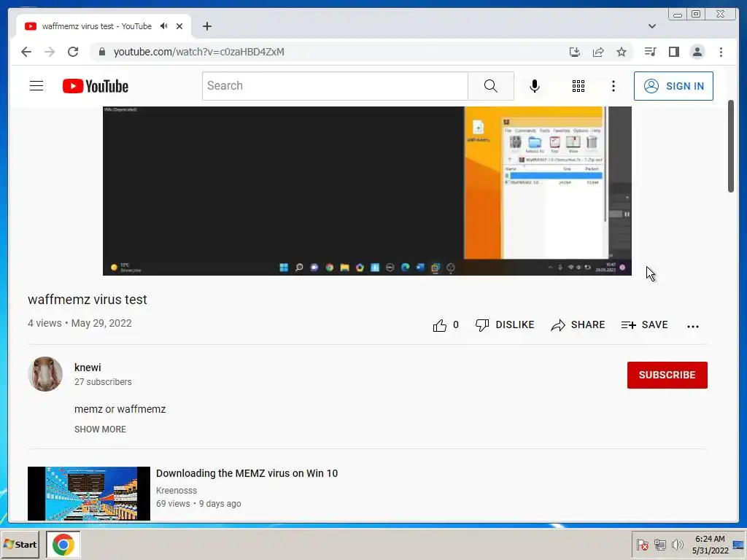
Task: Click Action Center flag tray icon
Action: point(642,544)
